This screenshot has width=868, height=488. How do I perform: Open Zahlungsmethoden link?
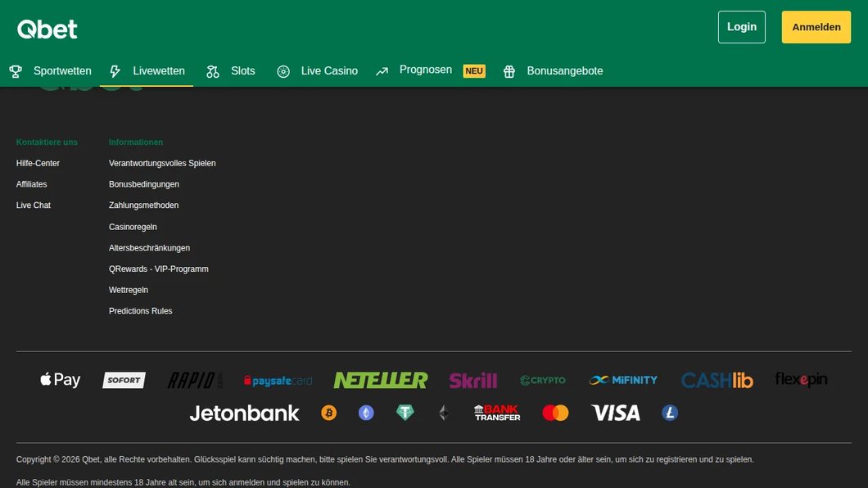(143, 206)
